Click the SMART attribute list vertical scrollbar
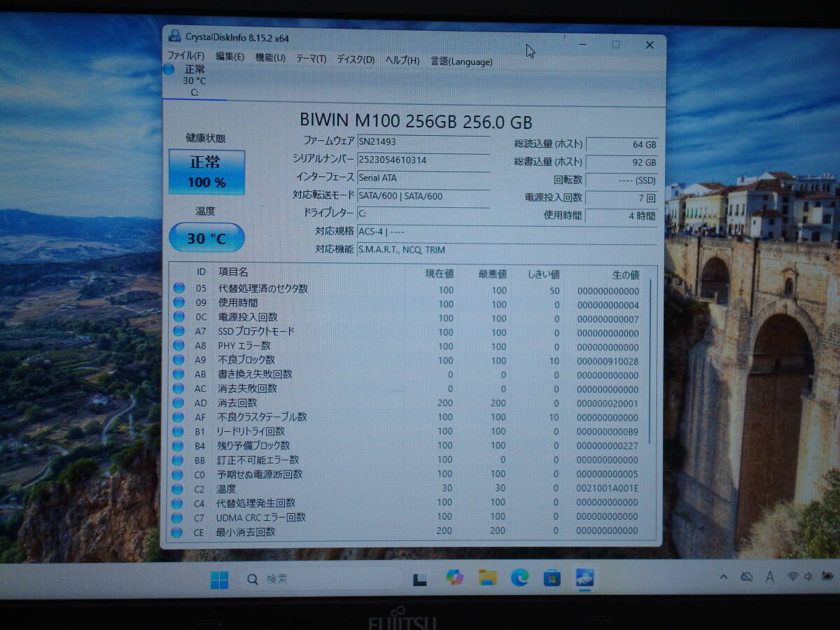Image resolution: width=840 pixels, height=630 pixels. coord(650,360)
